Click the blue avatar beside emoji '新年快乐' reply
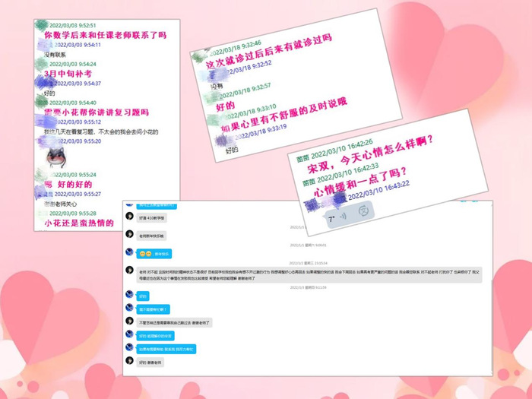 (x=130, y=253)
